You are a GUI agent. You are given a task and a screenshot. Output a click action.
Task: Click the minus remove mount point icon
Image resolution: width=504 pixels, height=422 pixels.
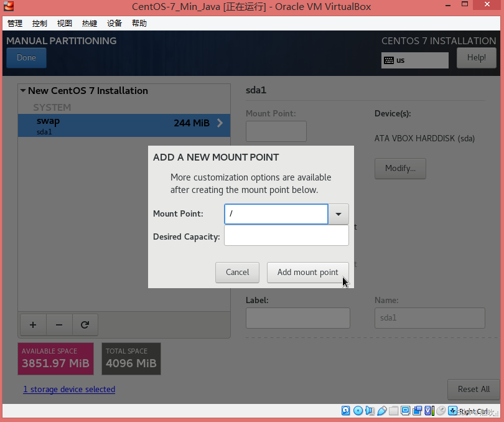(x=59, y=325)
